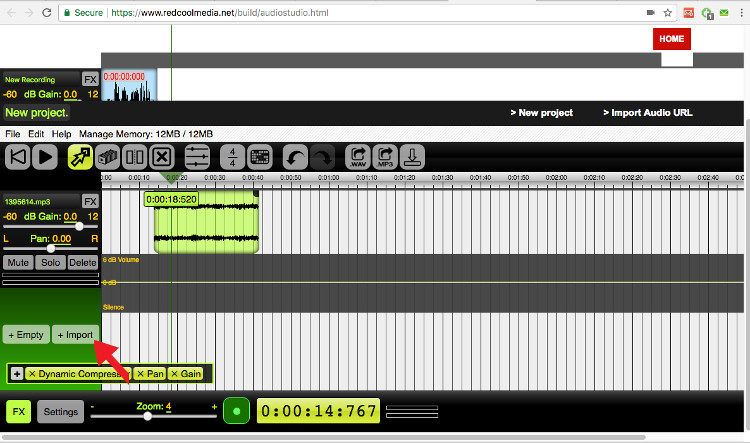Open the Edit menu
This screenshot has width=750, height=443.
(x=36, y=133)
